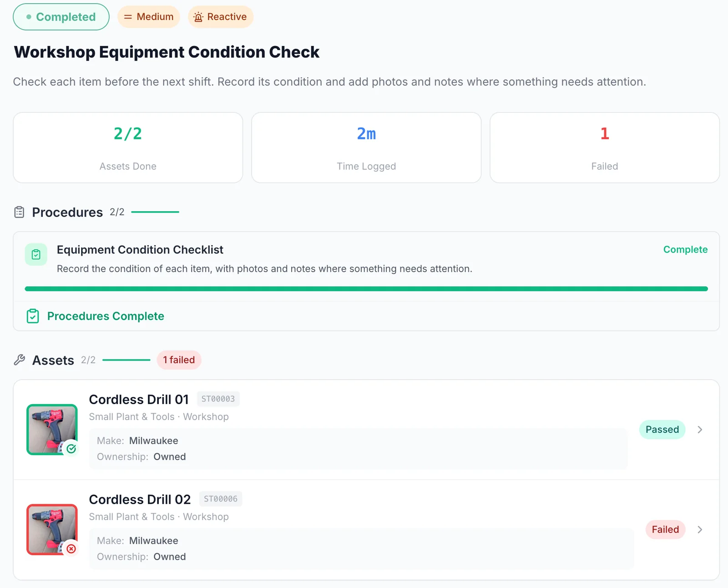Open the Cordless Drill 02 photo thumbnail
728x588 pixels.
click(x=52, y=530)
